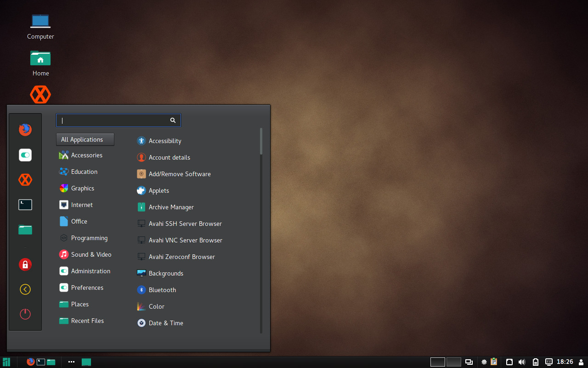Select the Graphics category
Screen dimensions: 588x368
click(x=83, y=188)
